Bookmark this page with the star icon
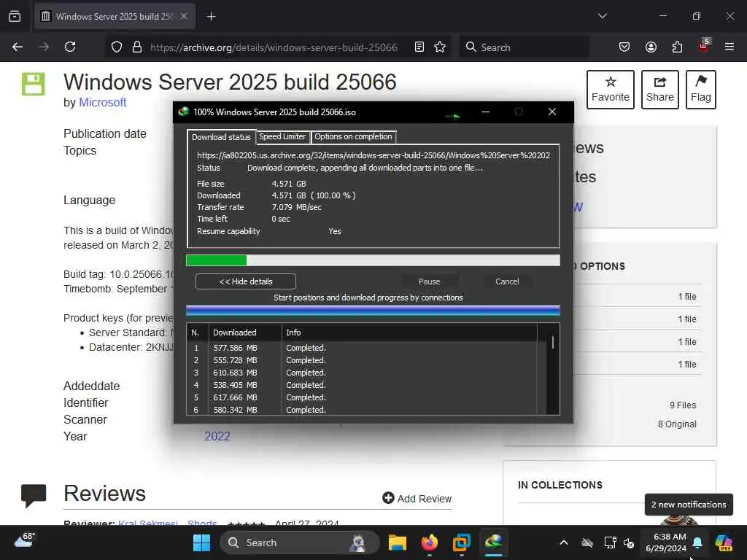Image resolution: width=747 pixels, height=560 pixels. coord(440,47)
